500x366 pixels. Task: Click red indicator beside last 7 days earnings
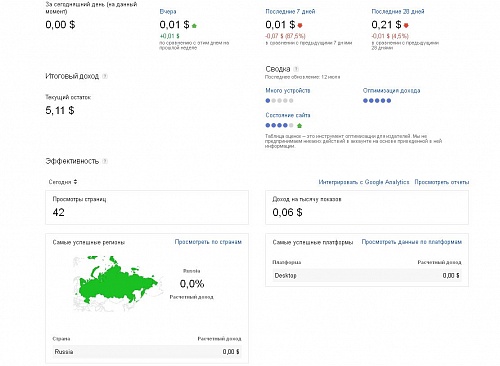300,25
